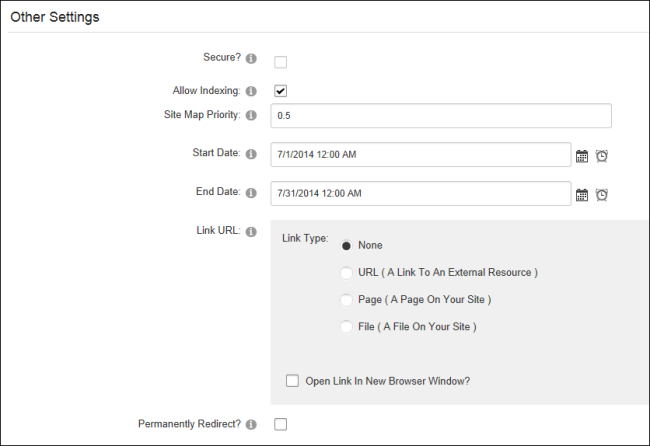Show info tooltip for End Date
Viewport: 650px width, 446px height.
pyautogui.click(x=251, y=193)
